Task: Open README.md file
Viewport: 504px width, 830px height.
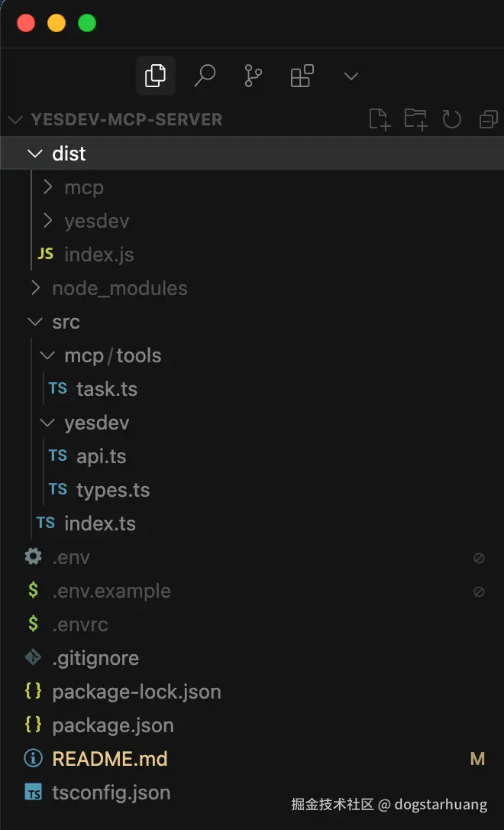Action: pyautogui.click(x=109, y=759)
